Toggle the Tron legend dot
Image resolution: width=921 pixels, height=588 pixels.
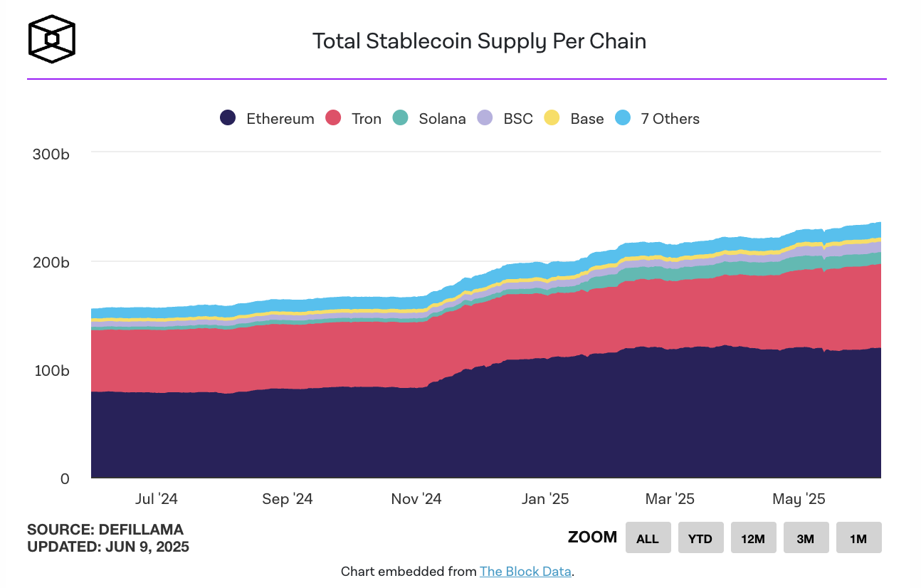point(333,119)
